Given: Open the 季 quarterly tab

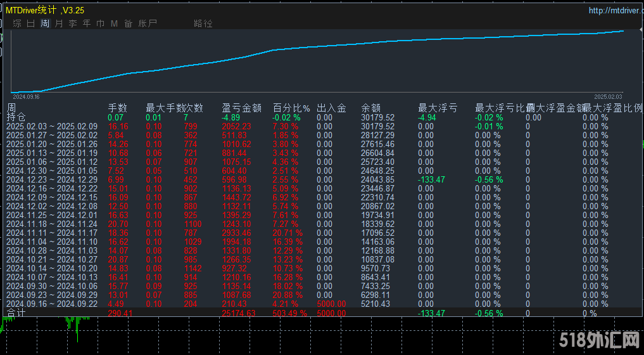Looking at the screenshot, I should [73, 23].
